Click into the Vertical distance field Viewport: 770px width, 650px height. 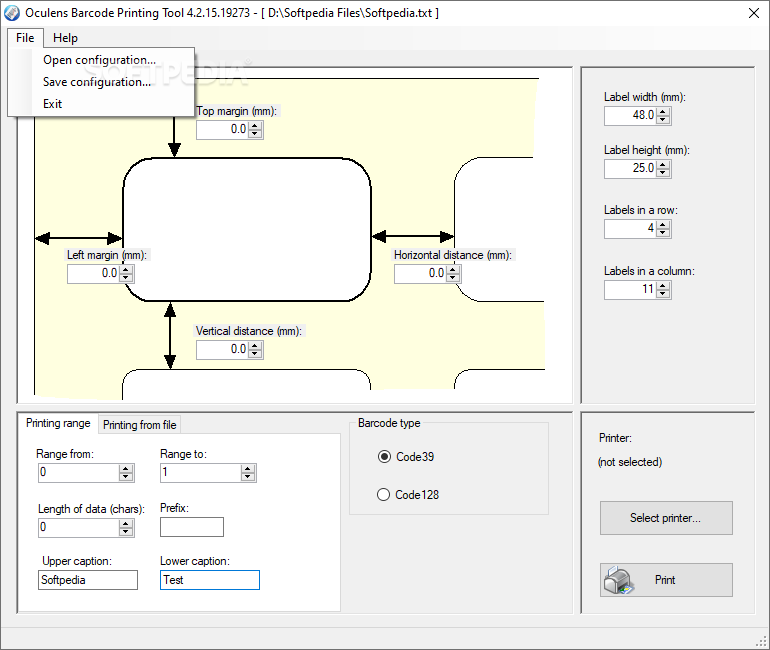pos(223,350)
